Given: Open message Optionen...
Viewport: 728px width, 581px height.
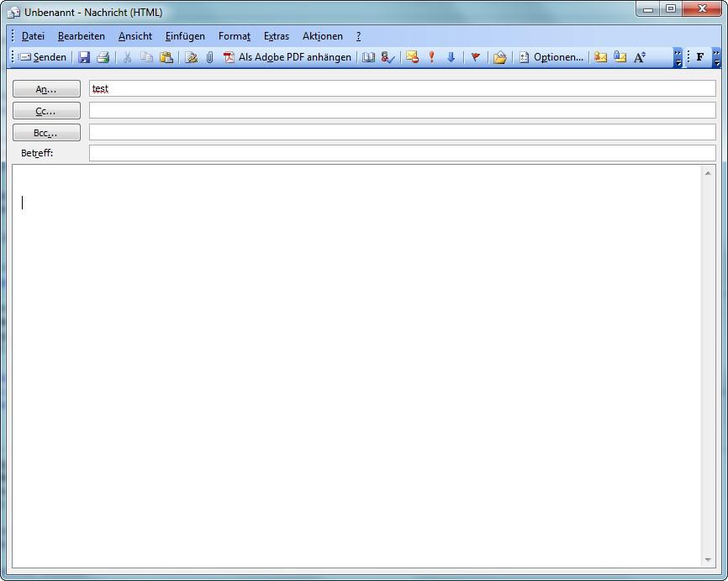Looking at the screenshot, I should 551,57.
